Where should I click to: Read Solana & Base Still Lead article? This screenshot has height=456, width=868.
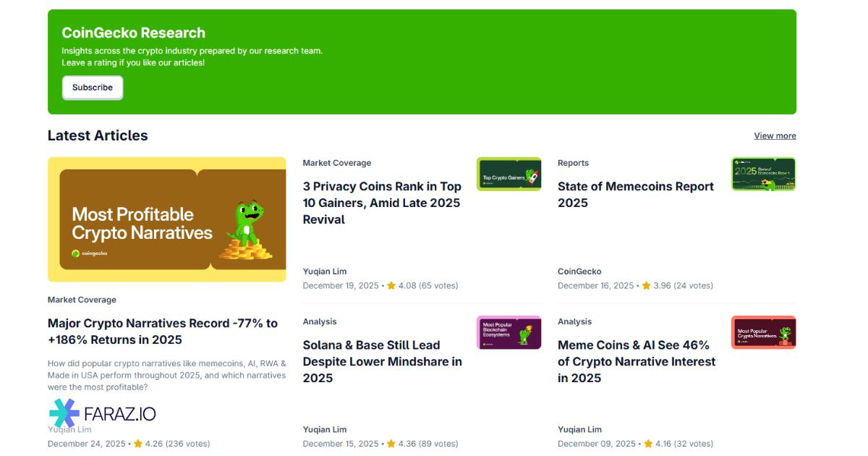coord(382,361)
